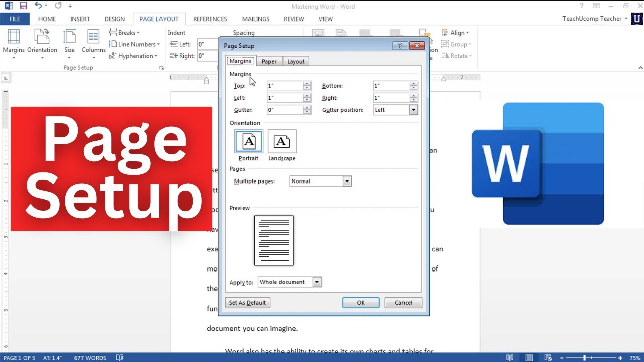The image size is (644, 362).
Task: Switch to Print Layout view
Action: tap(528, 358)
